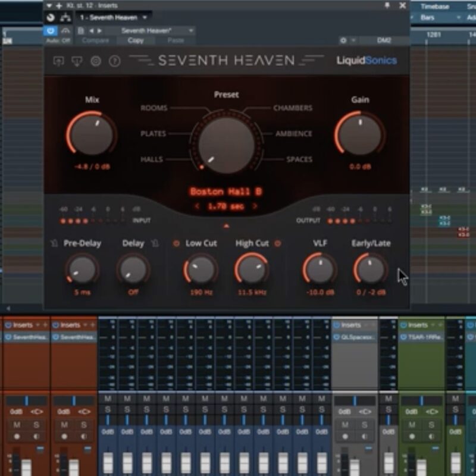Click the Pre-Delay knob
The height and width of the screenshot is (476, 476).
(x=82, y=270)
